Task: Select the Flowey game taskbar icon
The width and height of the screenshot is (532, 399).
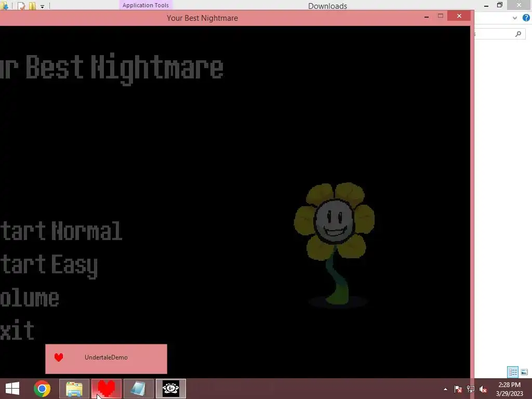Action: click(x=170, y=389)
